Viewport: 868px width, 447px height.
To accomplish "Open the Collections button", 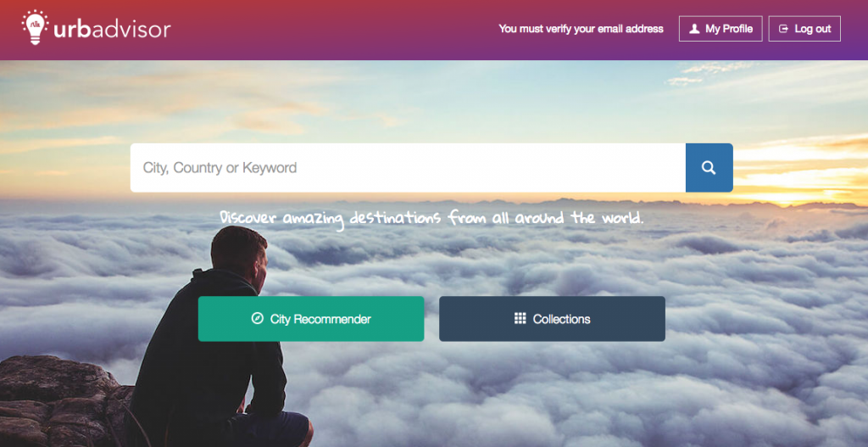I will tap(552, 318).
